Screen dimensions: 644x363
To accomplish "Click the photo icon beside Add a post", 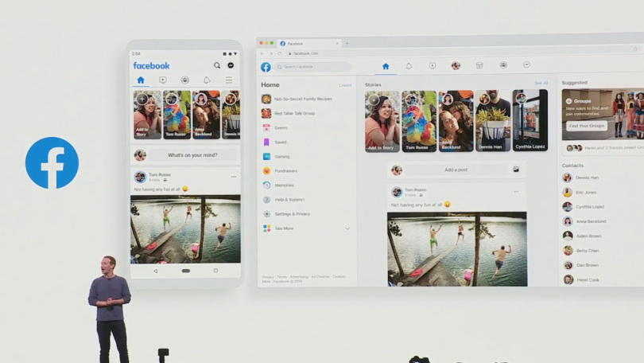I will pyautogui.click(x=515, y=170).
